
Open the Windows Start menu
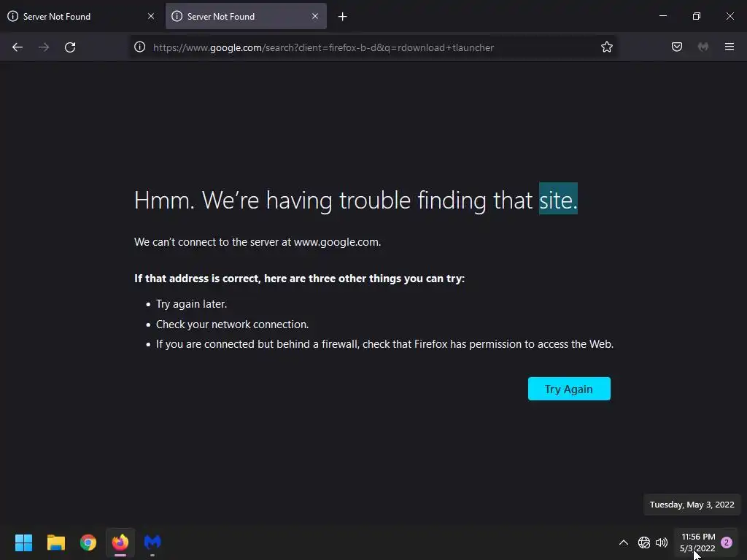click(x=23, y=542)
